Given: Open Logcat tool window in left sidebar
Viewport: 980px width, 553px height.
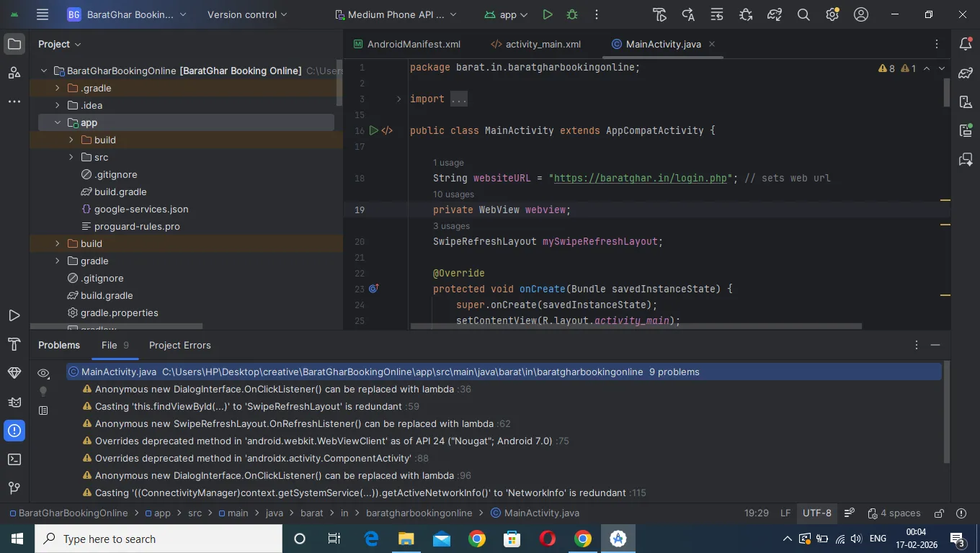Looking at the screenshot, I should 14,402.
